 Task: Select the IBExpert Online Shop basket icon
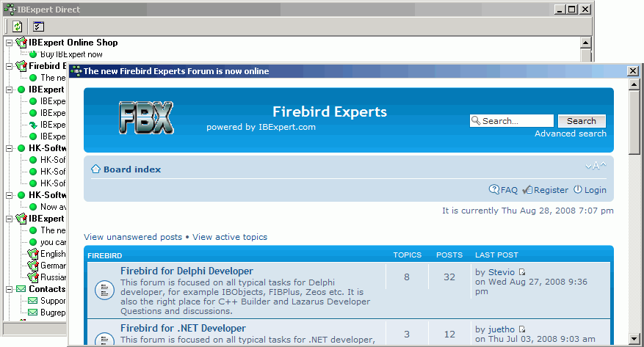[21, 43]
